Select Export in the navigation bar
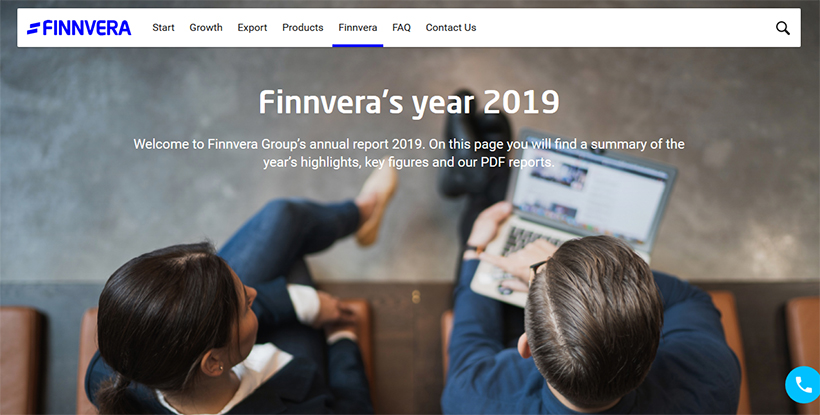This screenshot has width=820, height=415. 252,28
